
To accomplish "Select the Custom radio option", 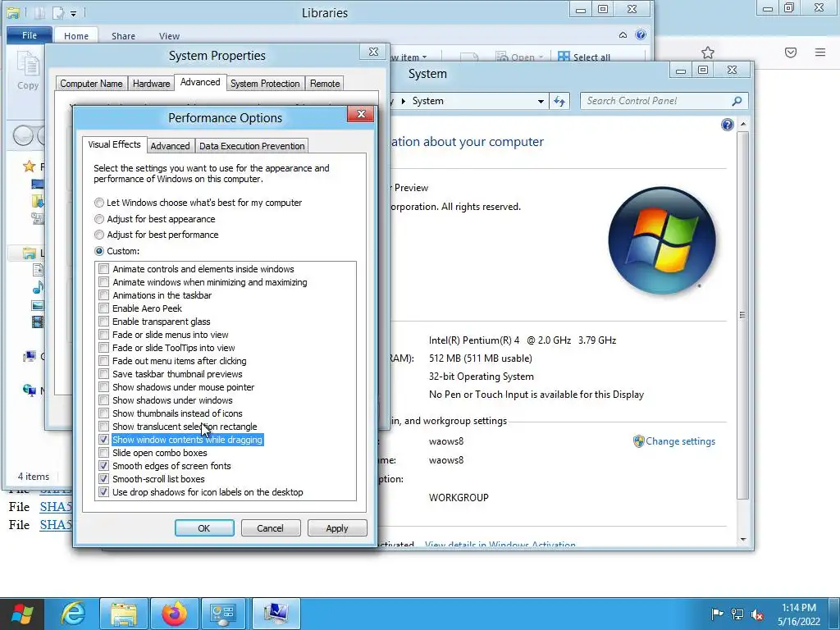I will click(99, 251).
